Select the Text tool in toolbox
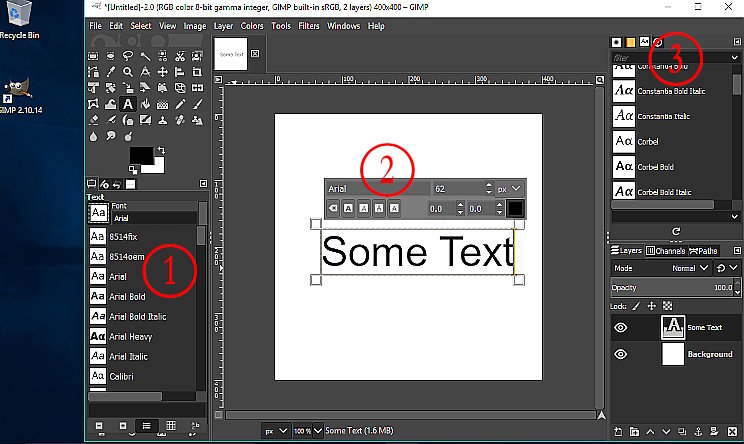 [x=128, y=104]
